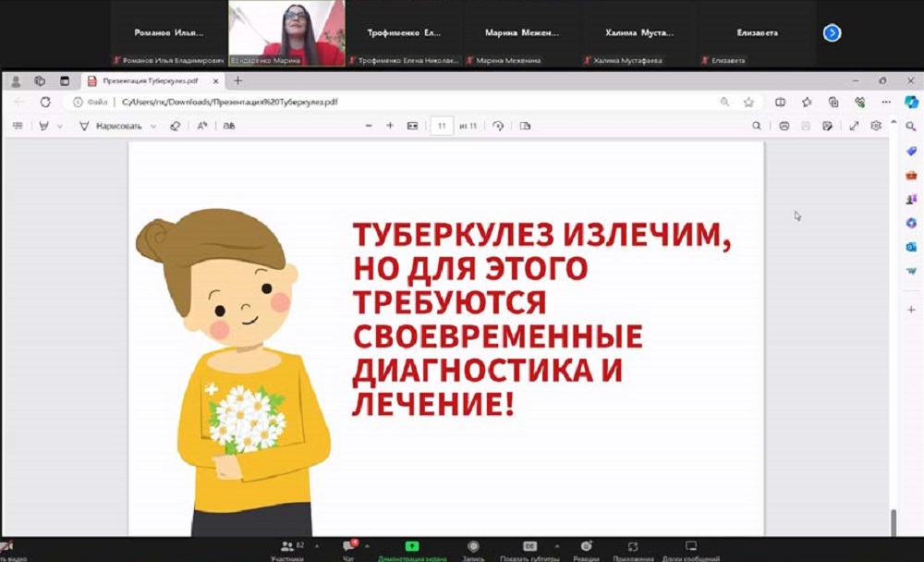Add this page to browser favorites
The image size is (924, 562).
point(749,102)
